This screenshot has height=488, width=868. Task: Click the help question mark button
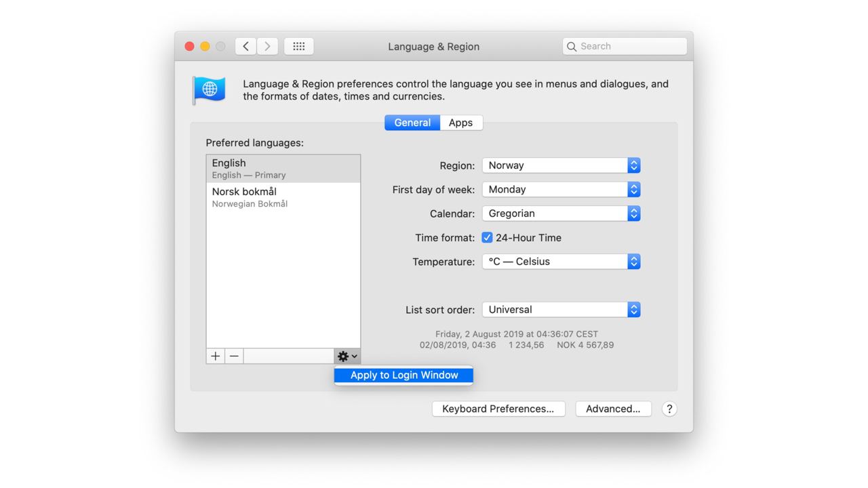[x=669, y=409]
